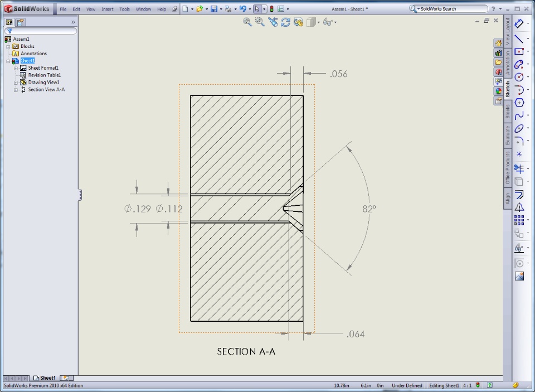Click the New document icon
The width and height of the screenshot is (535, 392).
coord(185,9)
